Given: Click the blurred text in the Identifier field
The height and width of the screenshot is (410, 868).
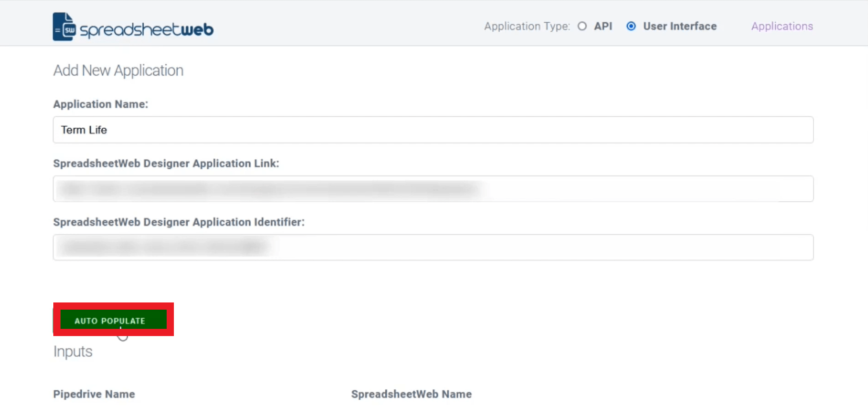Looking at the screenshot, I should [x=163, y=247].
